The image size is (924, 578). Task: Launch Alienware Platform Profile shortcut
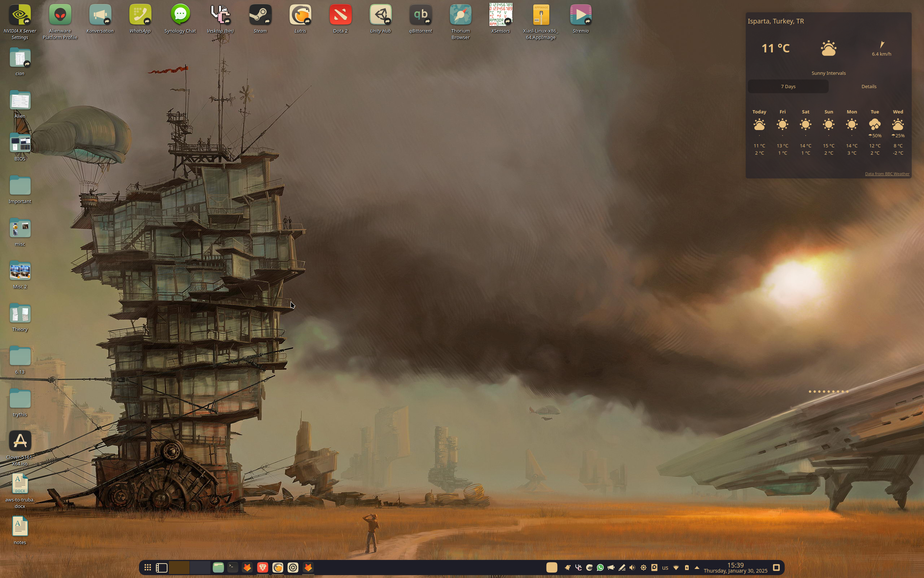tap(60, 22)
